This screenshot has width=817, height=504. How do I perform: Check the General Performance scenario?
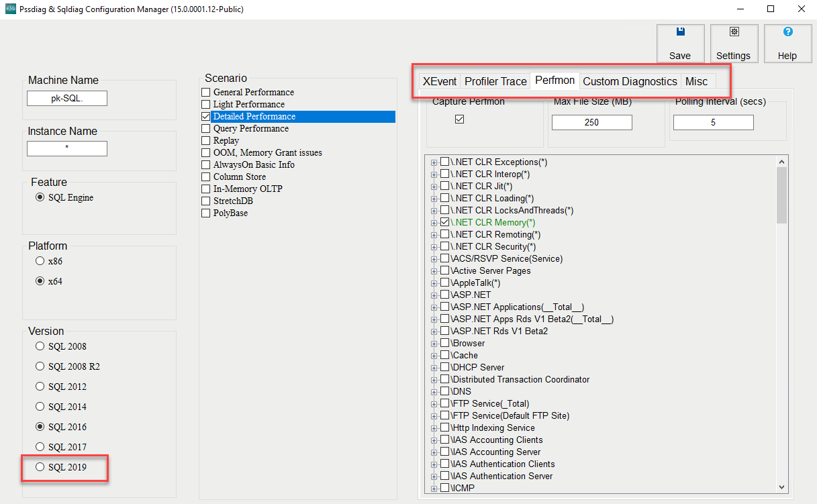coord(206,92)
